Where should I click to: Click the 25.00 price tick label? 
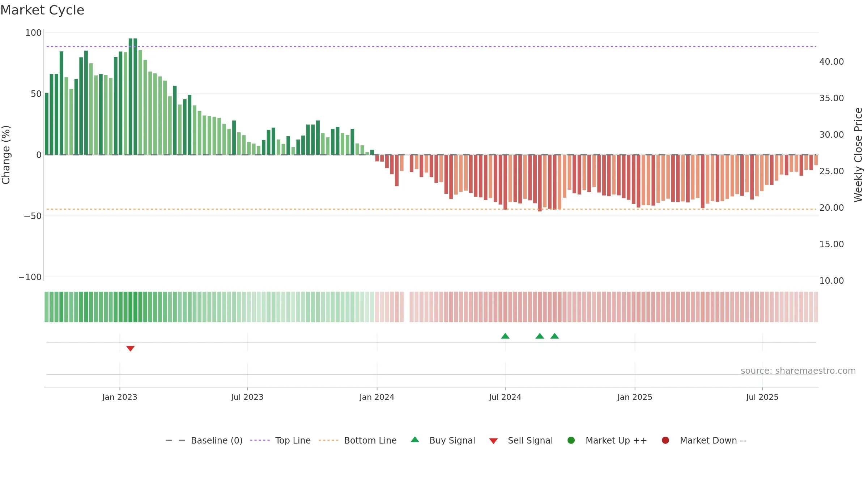[x=831, y=171]
